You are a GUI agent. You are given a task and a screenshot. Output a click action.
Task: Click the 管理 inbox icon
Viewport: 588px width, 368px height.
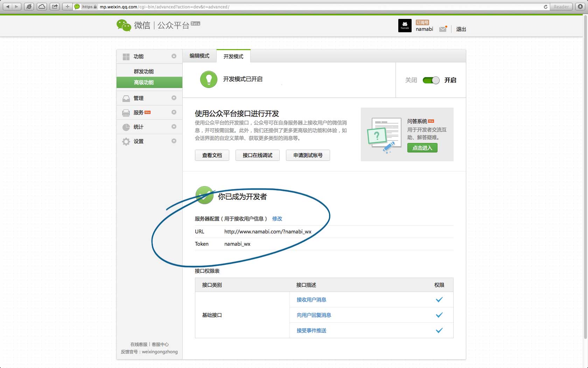click(126, 98)
